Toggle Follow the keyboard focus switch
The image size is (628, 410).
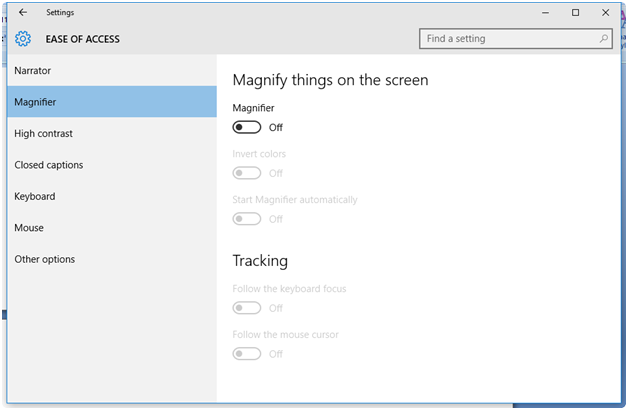coord(247,308)
